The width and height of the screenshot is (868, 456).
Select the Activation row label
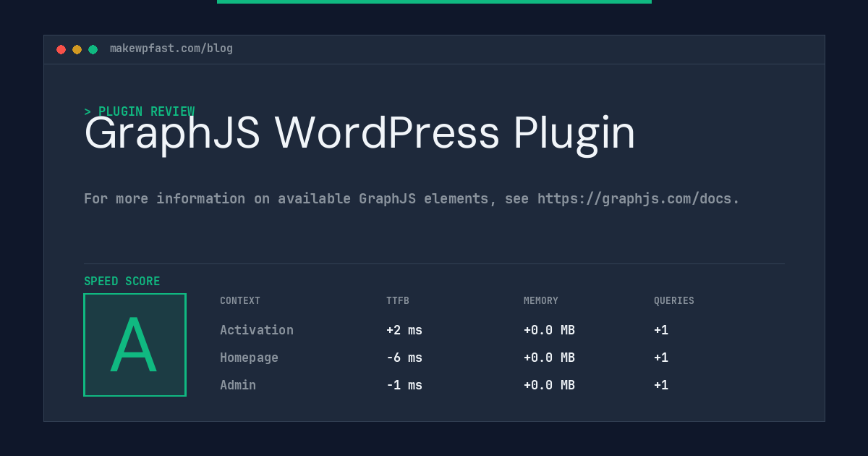click(x=257, y=330)
